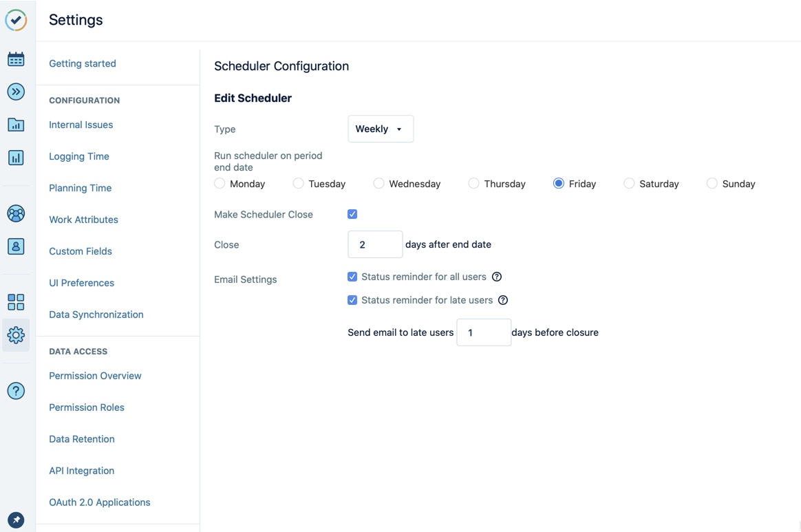Open Getting started settings page

[x=83, y=63]
